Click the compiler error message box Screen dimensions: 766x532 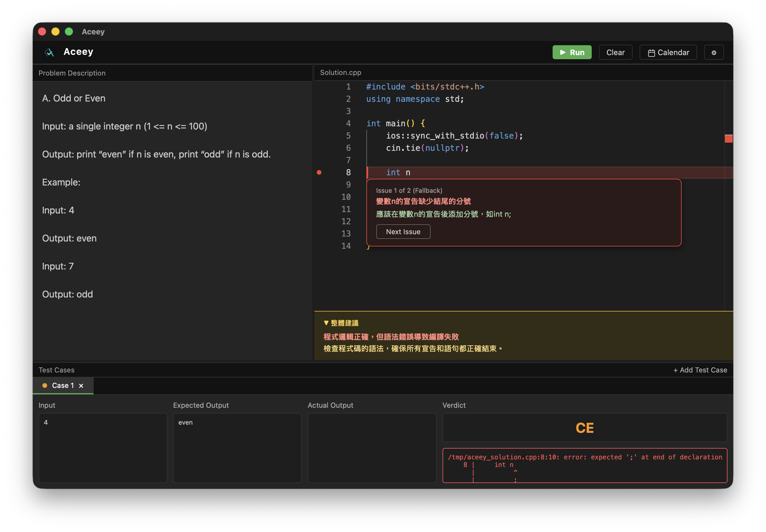(584, 465)
